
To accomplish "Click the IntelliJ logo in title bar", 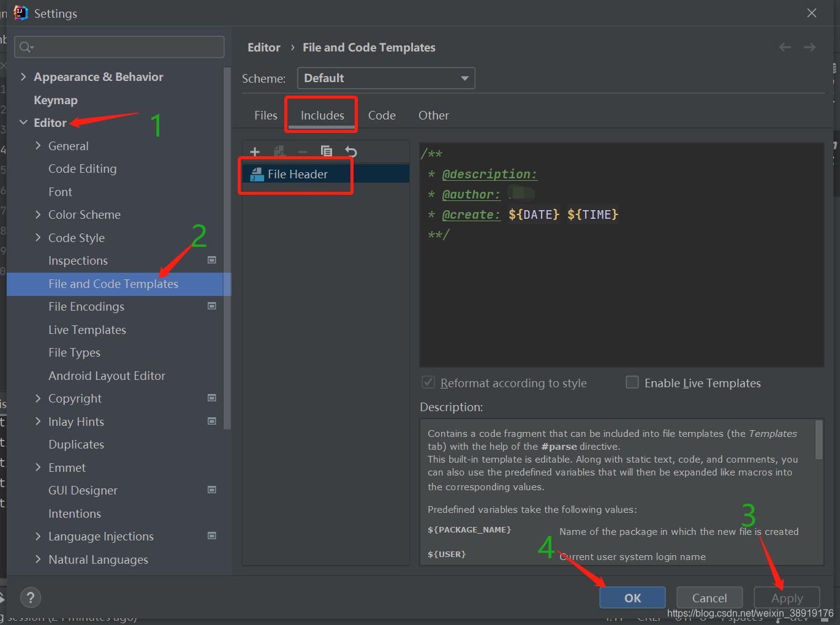I will tap(21, 13).
